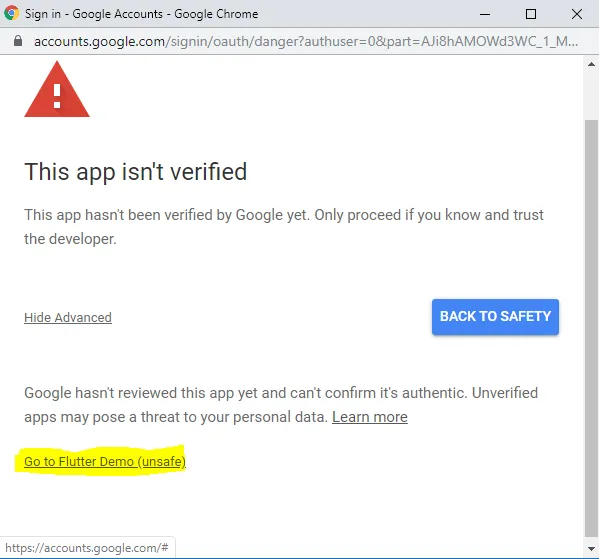
Task: Click the "hasn't been verified by Google" paragraph
Action: pyautogui.click(x=284, y=227)
